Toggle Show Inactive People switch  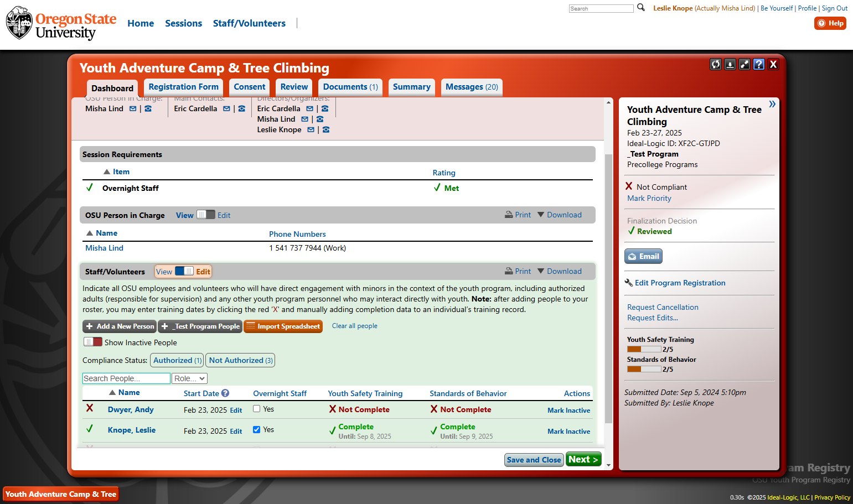pyautogui.click(x=93, y=342)
